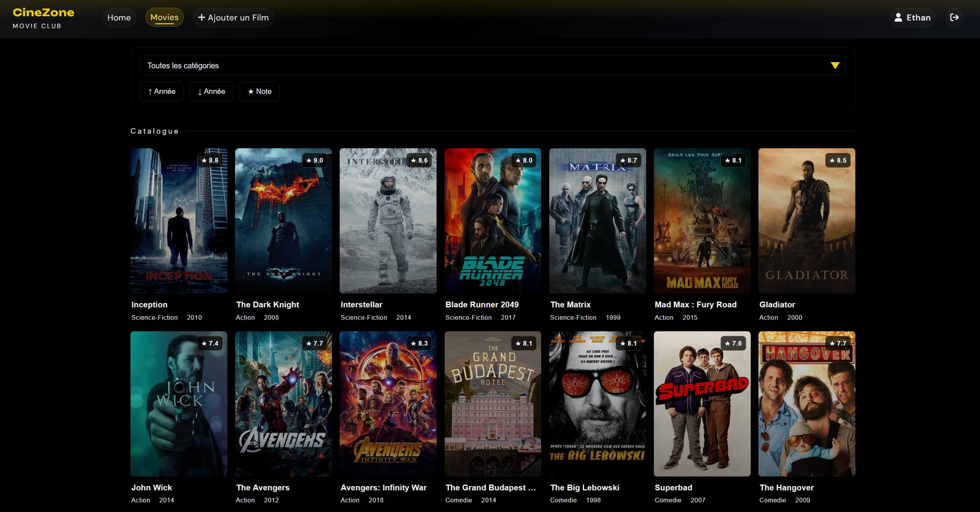Click the Superbad title text
The height and width of the screenshot is (512, 980).
(674, 488)
